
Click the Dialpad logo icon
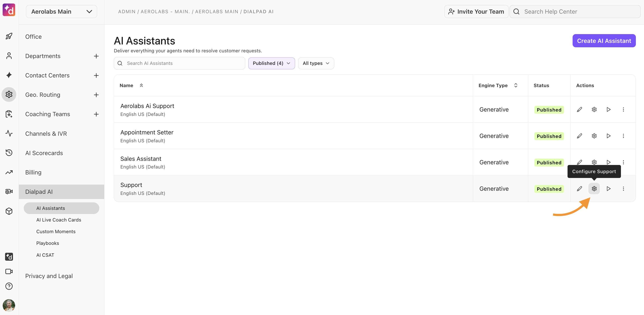pos(9,10)
